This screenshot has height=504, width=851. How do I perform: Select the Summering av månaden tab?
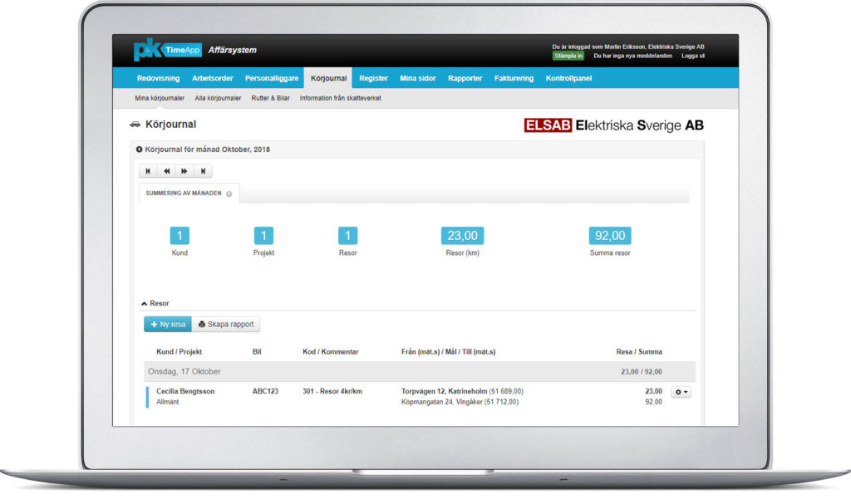pos(184,193)
